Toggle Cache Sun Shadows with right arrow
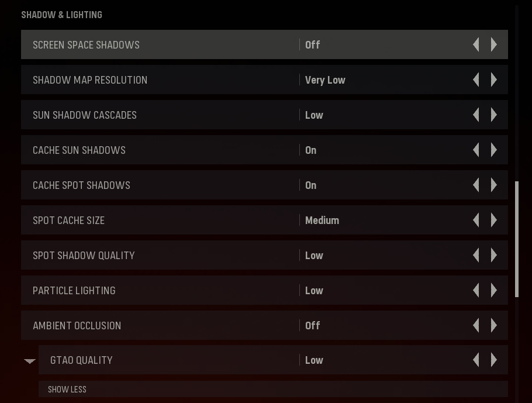Screen dimensions: 532x403 [493, 150]
